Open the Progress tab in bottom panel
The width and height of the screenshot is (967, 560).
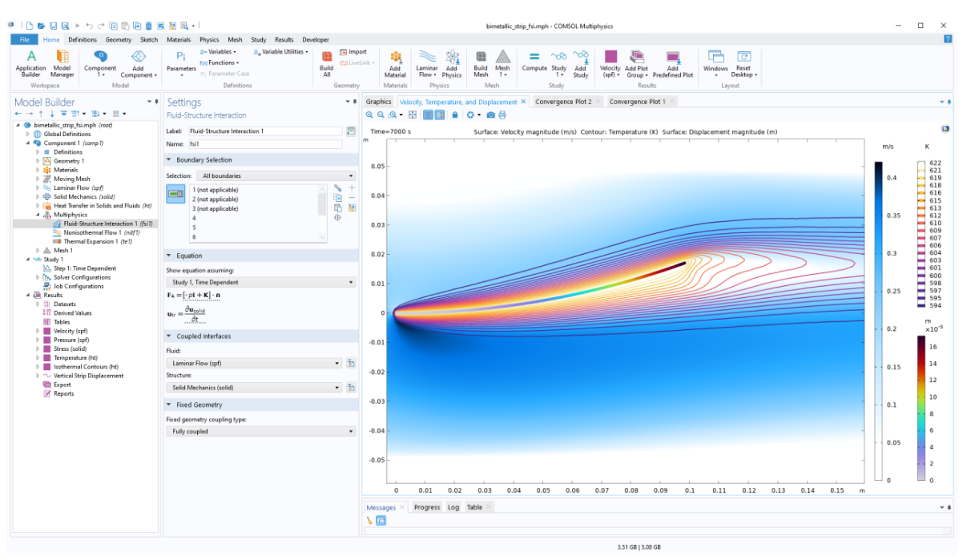pos(427,507)
